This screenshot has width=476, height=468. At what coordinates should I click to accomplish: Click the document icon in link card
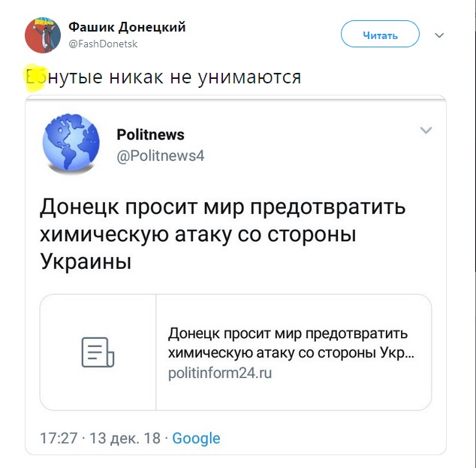pyautogui.click(x=98, y=352)
